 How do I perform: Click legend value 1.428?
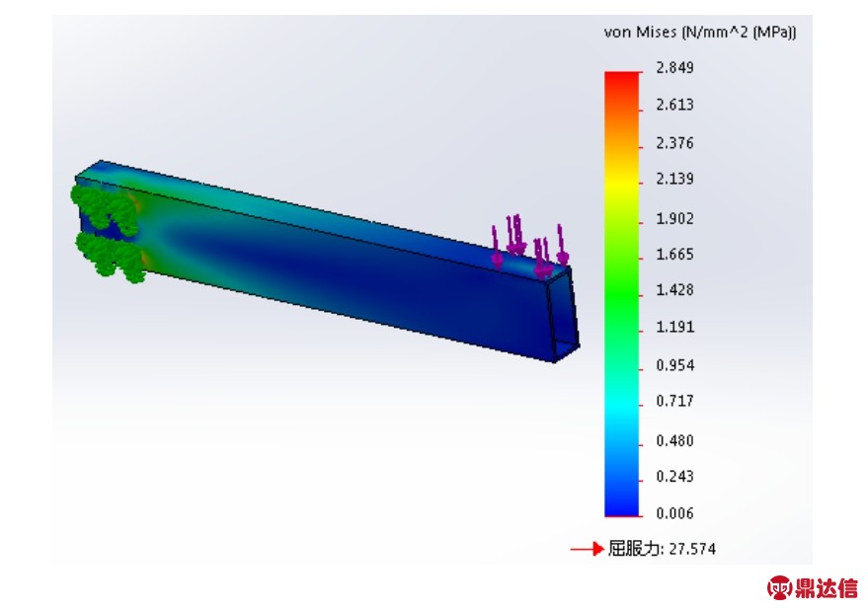(x=674, y=290)
